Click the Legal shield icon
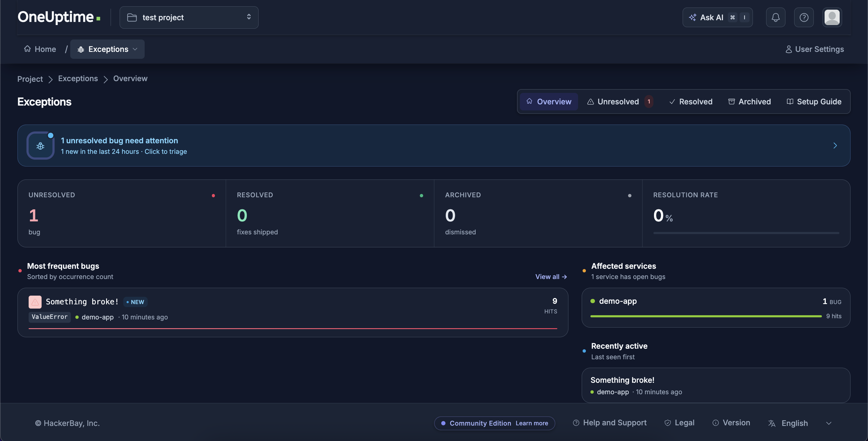The image size is (868, 441). click(x=668, y=423)
